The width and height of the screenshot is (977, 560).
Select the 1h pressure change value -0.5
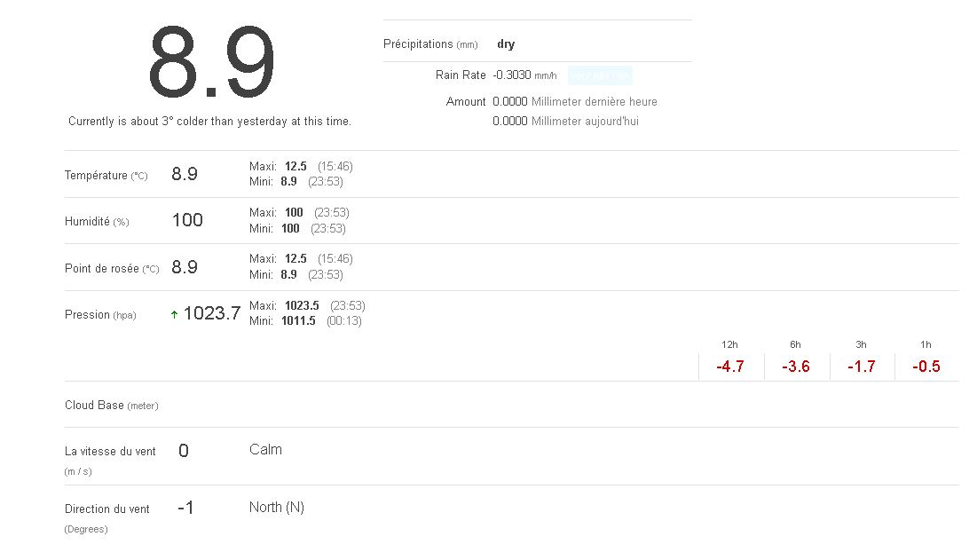926,367
